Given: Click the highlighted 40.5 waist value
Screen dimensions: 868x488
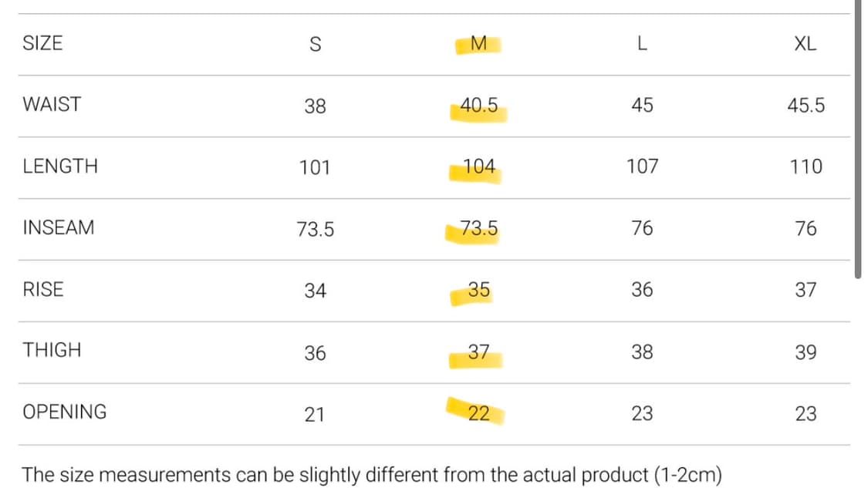Looking at the screenshot, I should point(479,106).
